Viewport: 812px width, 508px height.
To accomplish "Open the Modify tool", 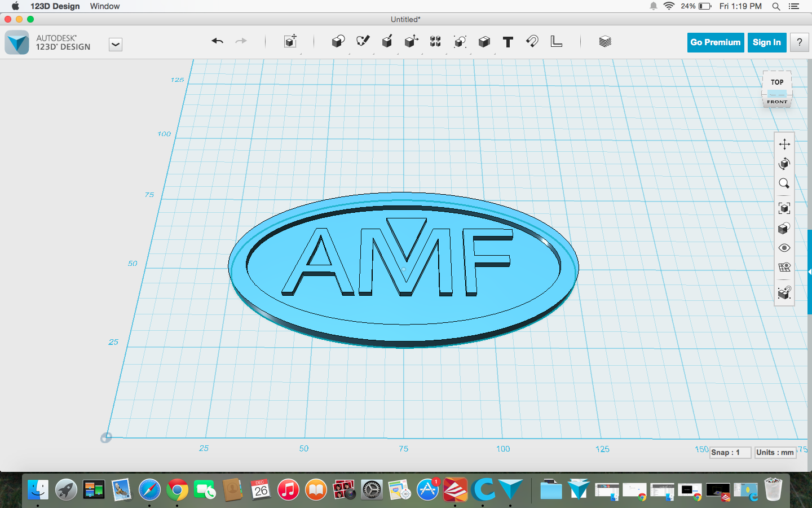I will point(411,41).
